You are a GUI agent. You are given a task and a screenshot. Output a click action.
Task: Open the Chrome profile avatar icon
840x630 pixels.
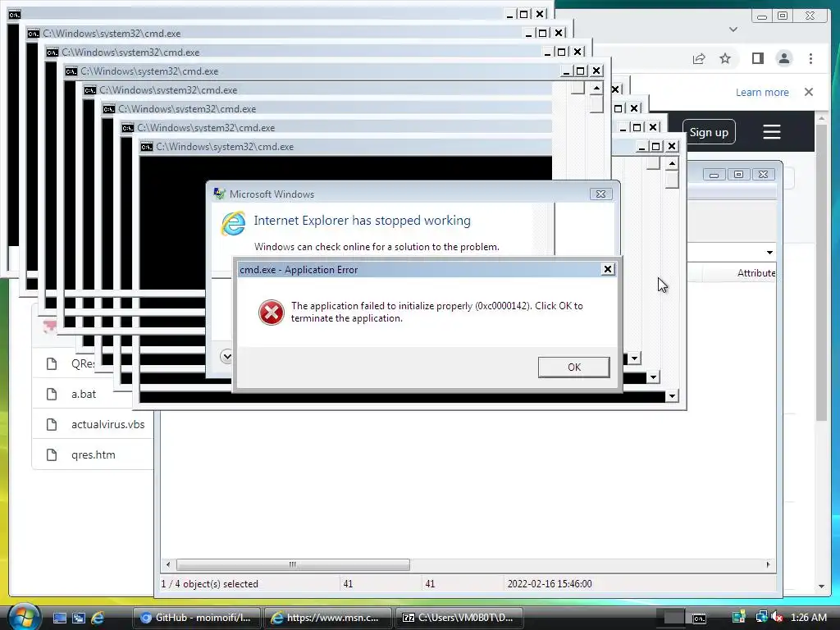(x=783, y=58)
